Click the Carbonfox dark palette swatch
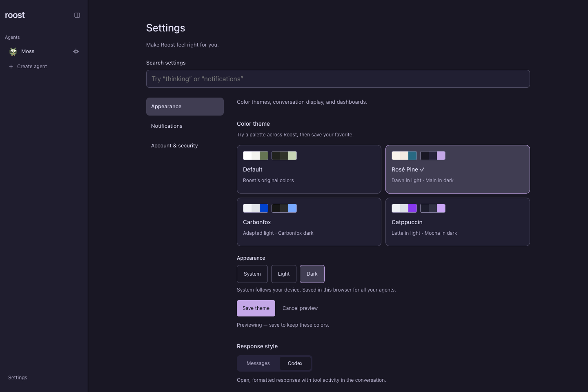The height and width of the screenshot is (392, 588). point(284,208)
